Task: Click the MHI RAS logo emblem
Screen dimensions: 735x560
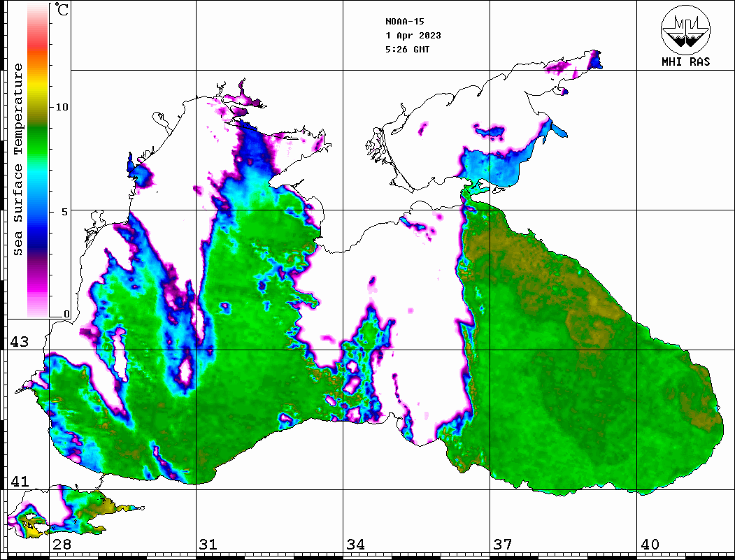Action: tap(686, 29)
